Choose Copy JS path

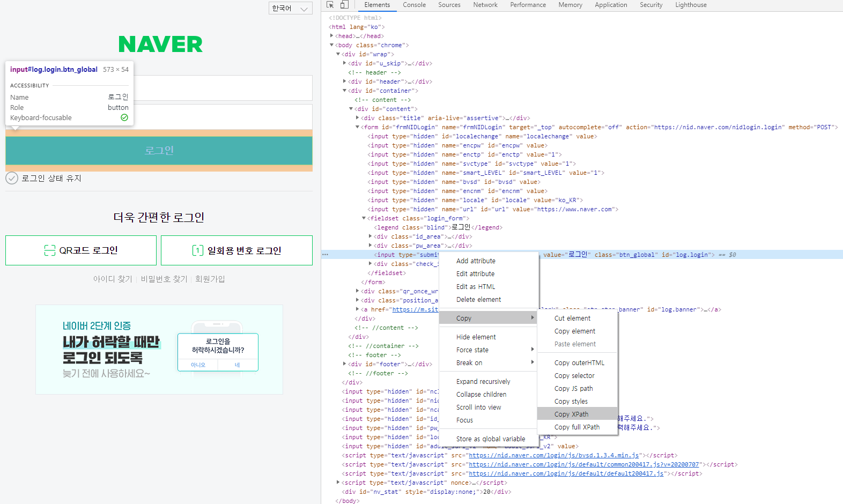pos(578,389)
